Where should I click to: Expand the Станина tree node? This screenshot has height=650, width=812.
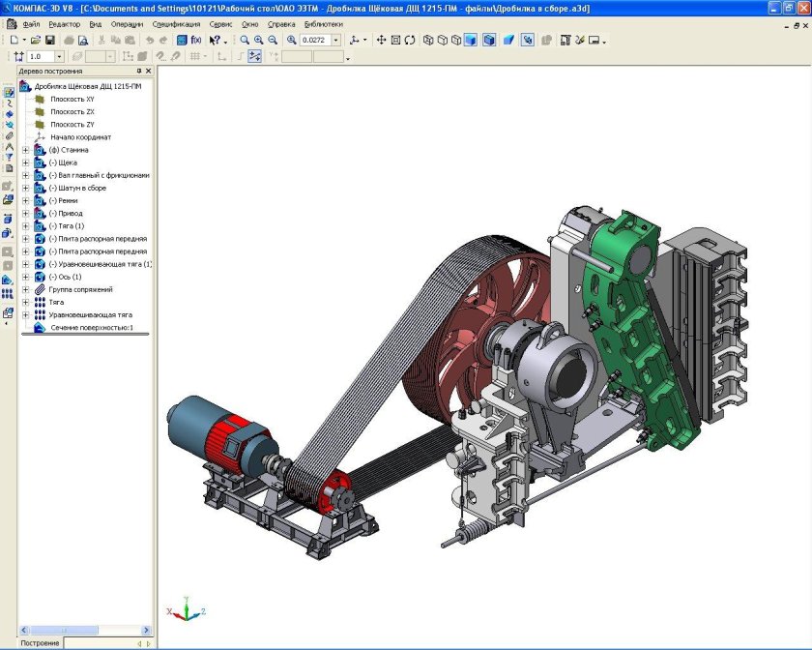click(x=26, y=150)
